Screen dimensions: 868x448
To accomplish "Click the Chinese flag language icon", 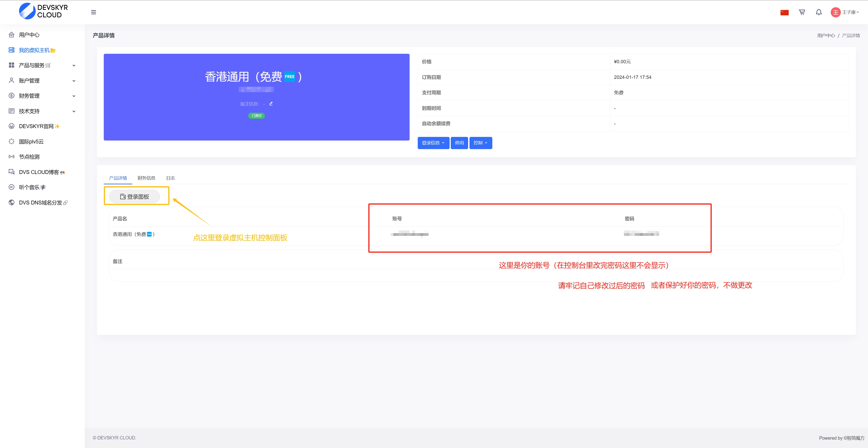I will [x=784, y=12].
